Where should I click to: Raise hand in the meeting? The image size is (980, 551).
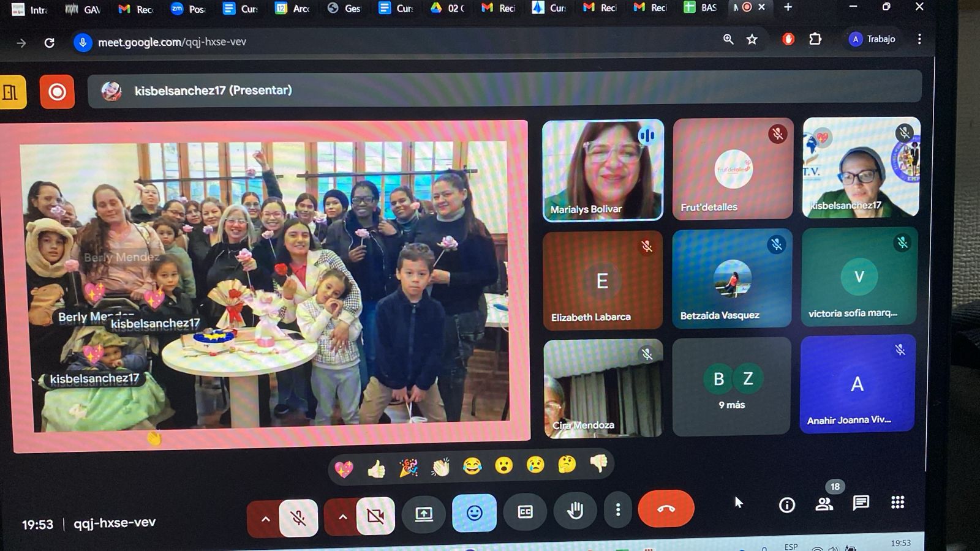[575, 511]
